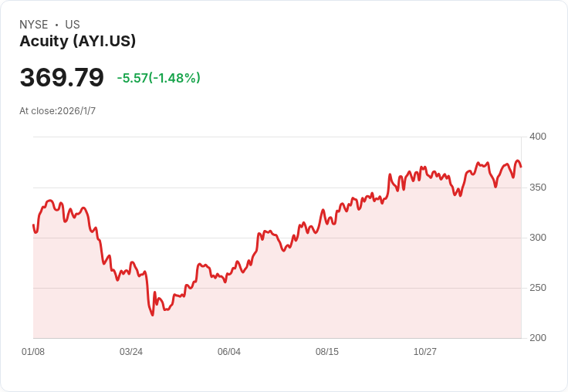
Task: Select the 06/04 date on the x-axis
Action: click(x=229, y=352)
